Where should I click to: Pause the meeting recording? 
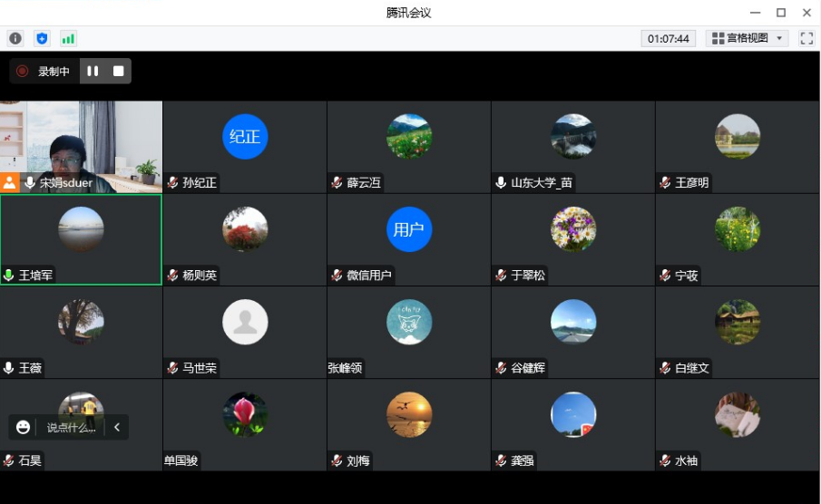tap(93, 72)
